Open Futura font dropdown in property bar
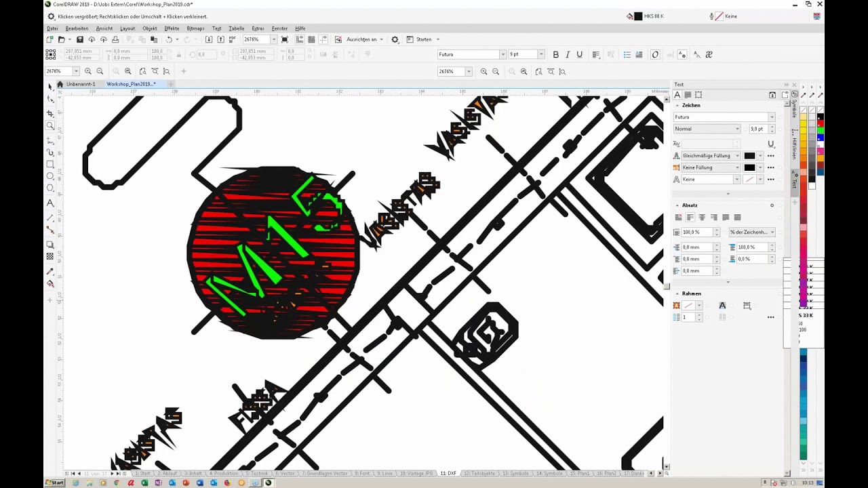 tap(502, 54)
